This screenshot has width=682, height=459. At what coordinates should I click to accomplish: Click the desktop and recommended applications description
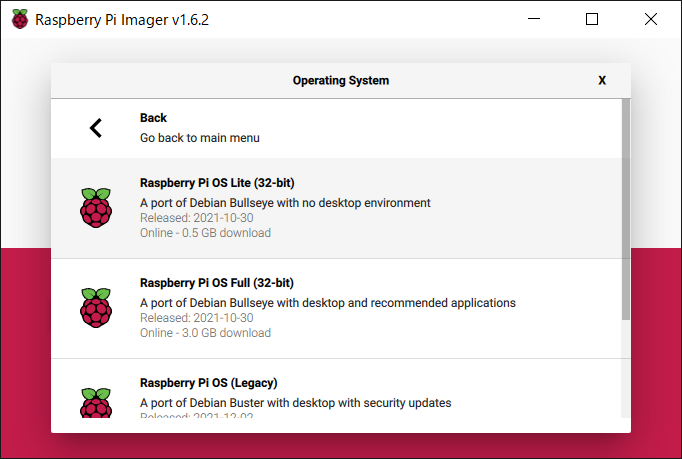[x=328, y=303]
